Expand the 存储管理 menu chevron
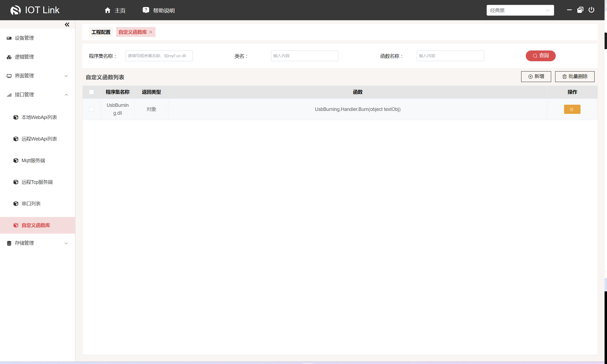This screenshot has height=364, width=607. point(66,243)
